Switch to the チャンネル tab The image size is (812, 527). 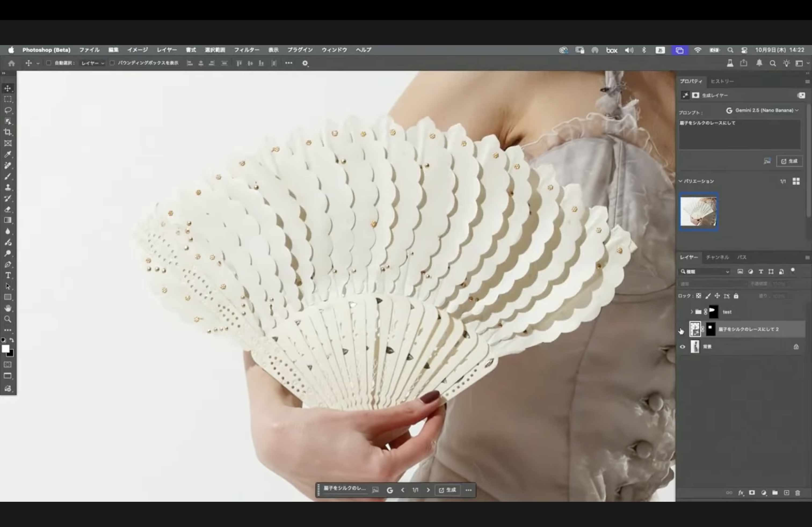pyautogui.click(x=717, y=257)
